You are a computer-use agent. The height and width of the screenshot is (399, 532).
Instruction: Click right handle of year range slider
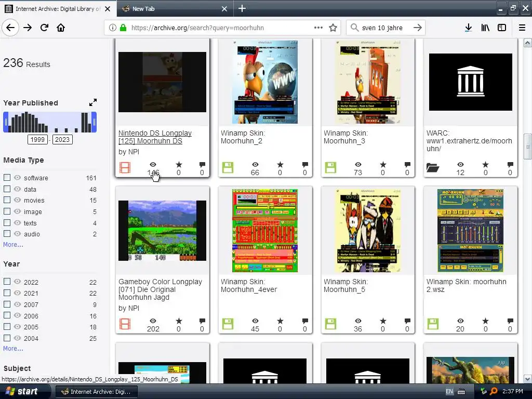(94, 122)
